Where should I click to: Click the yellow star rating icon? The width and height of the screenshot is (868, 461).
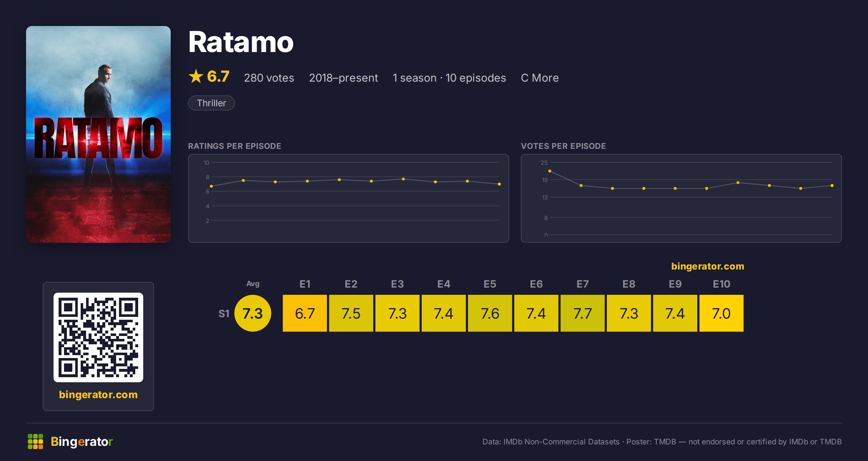(x=196, y=77)
